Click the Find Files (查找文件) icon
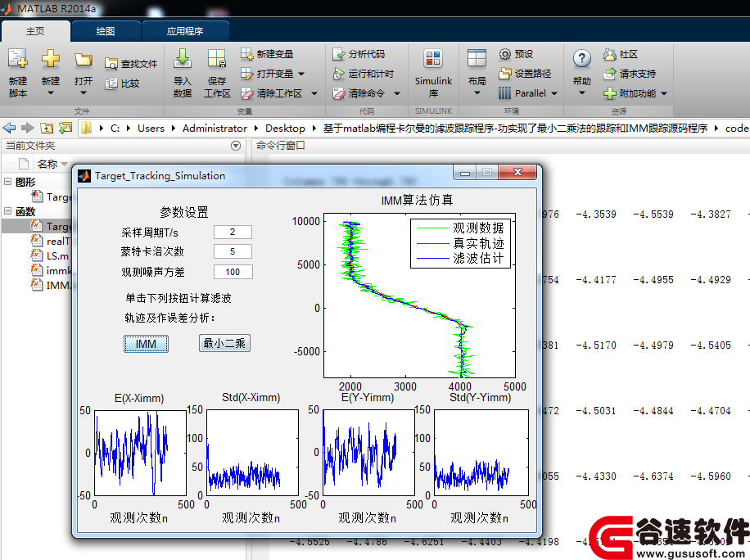Image resolution: width=750 pixels, height=560 pixels. pyautogui.click(x=111, y=64)
